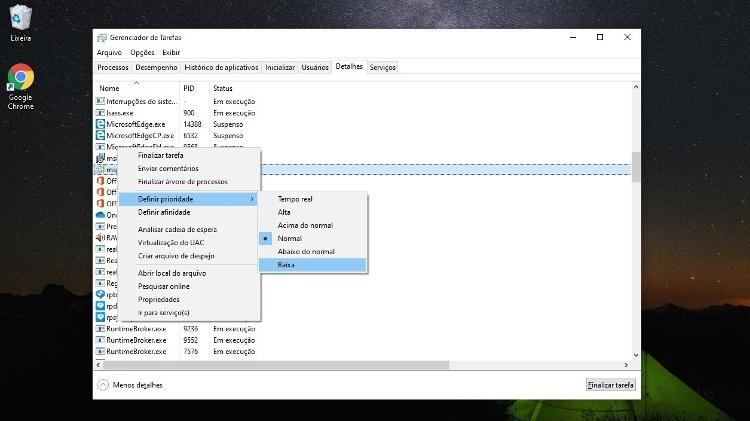The width and height of the screenshot is (750, 421).
Task: Click icon of RuntimeBroker.exe with PID 7576
Action: 100,351
